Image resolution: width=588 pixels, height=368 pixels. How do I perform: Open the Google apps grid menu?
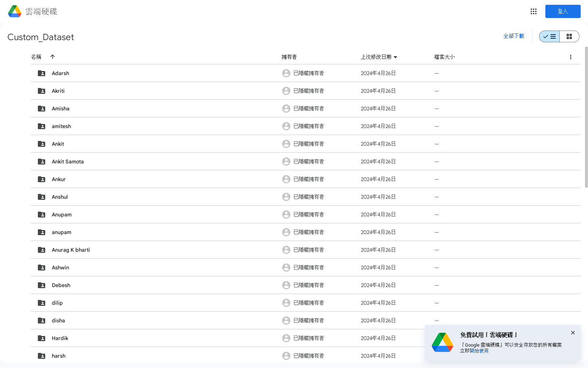(x=534, y=11)
